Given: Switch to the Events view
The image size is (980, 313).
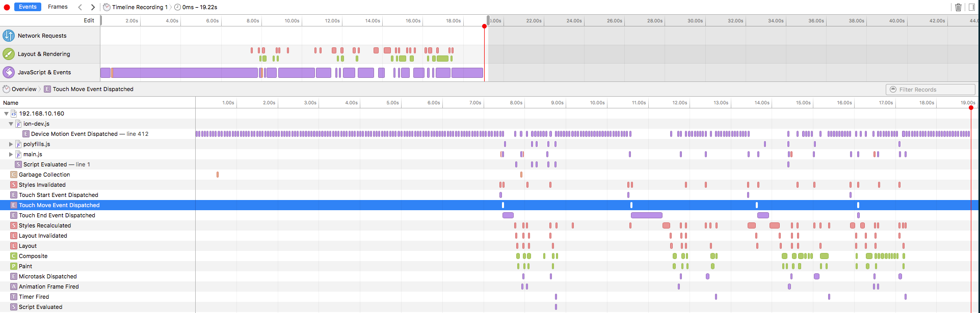Looking at the screenshot, I should [x=28, y=7].
